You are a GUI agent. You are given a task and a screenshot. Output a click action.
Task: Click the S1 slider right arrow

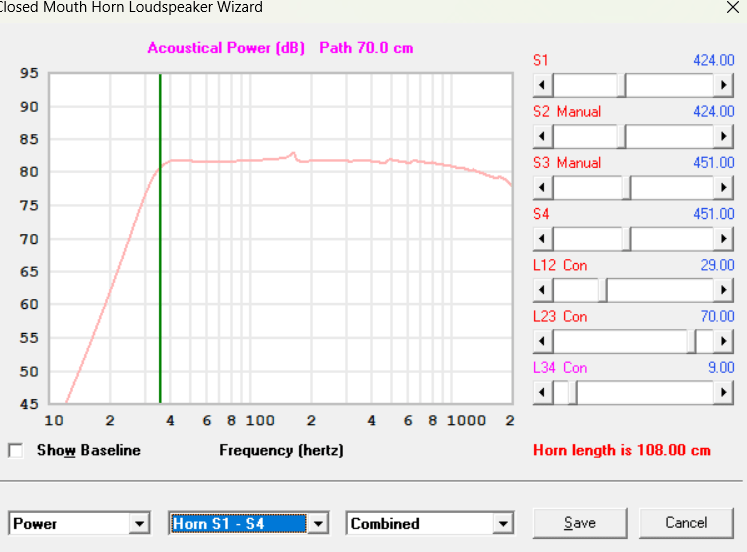(723, 85)
